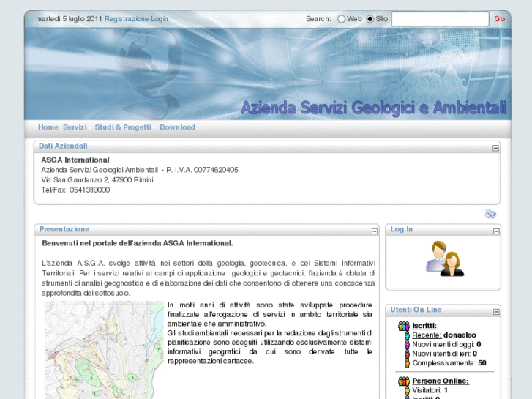Click the red Go search button
The height and width of the screenshot is (399, 532).
[499, 19]
